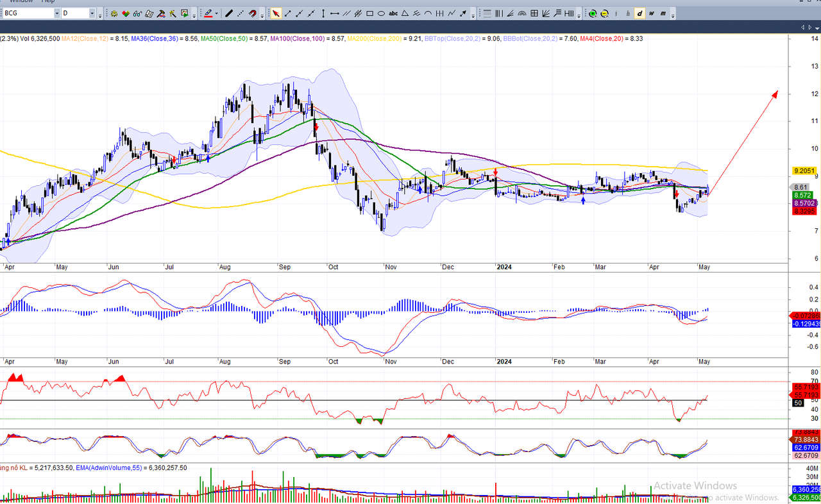Click the line color pencil swatch

(208, 13)
